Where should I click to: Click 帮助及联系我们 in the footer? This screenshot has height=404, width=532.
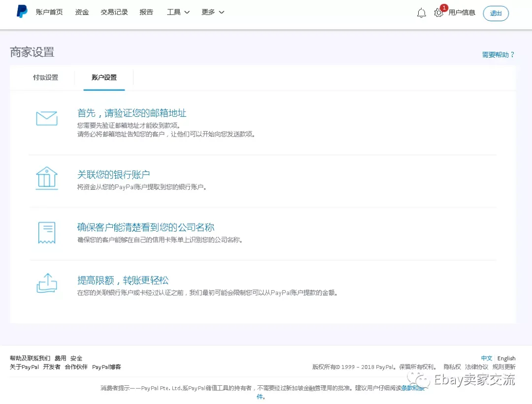[x=30, y=358]
